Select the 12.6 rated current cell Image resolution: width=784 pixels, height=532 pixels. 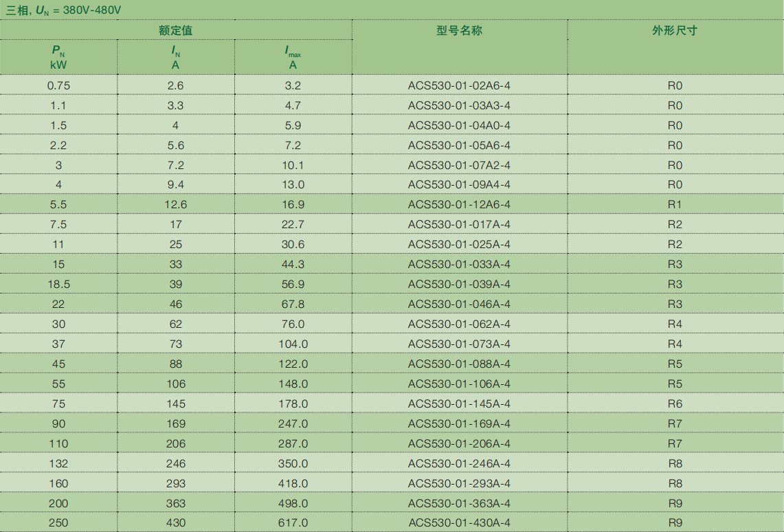click(176, 204)
